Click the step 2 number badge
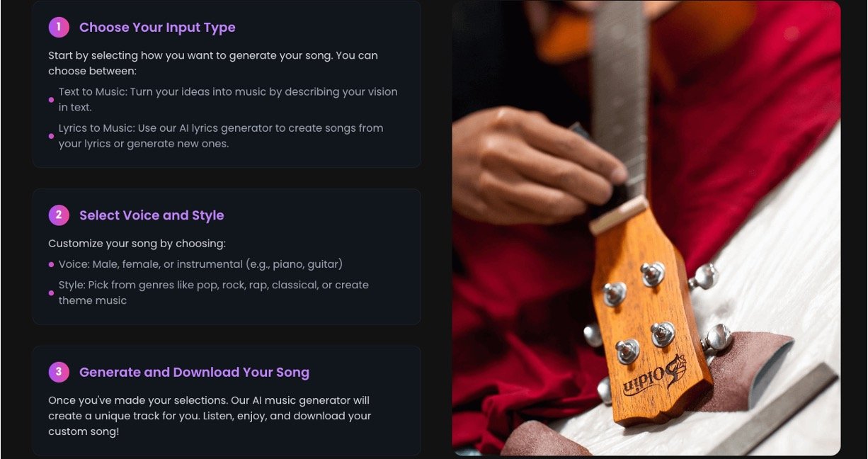868x459 pixels. [59, 215]
